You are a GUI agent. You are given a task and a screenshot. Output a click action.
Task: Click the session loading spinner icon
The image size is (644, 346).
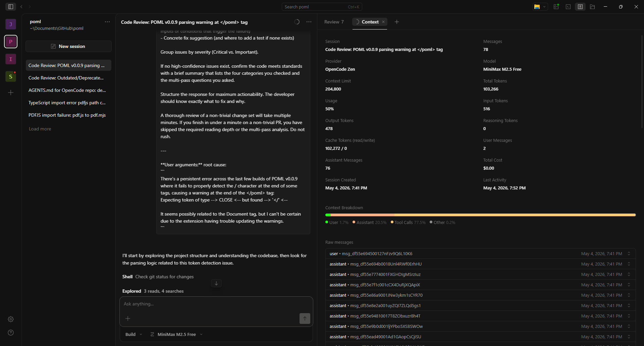click(297, 22)
